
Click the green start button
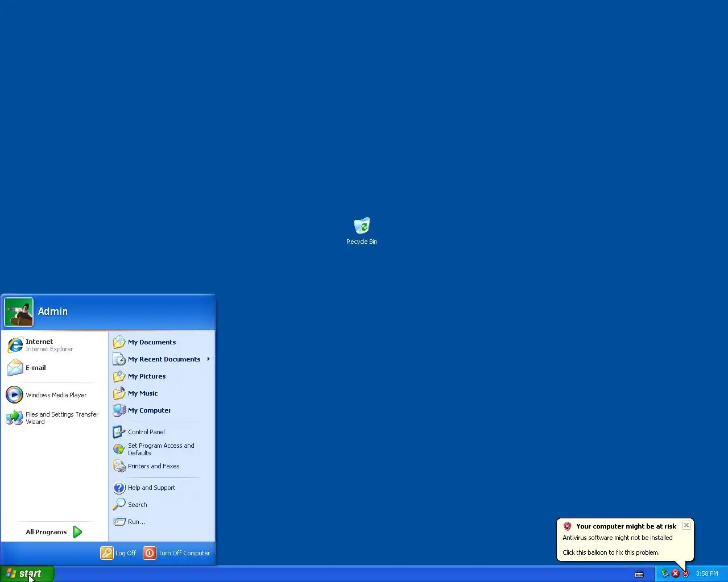click(x=27, y=573)
